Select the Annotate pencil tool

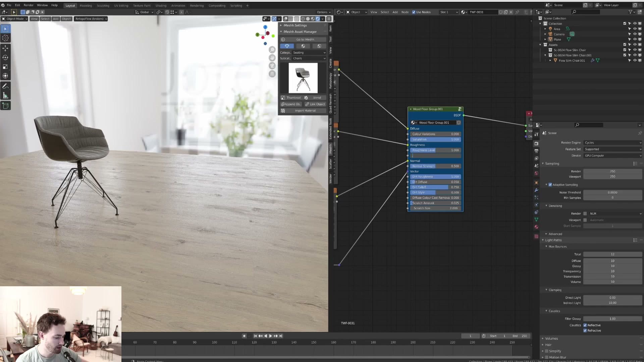(x=5, y=86)
